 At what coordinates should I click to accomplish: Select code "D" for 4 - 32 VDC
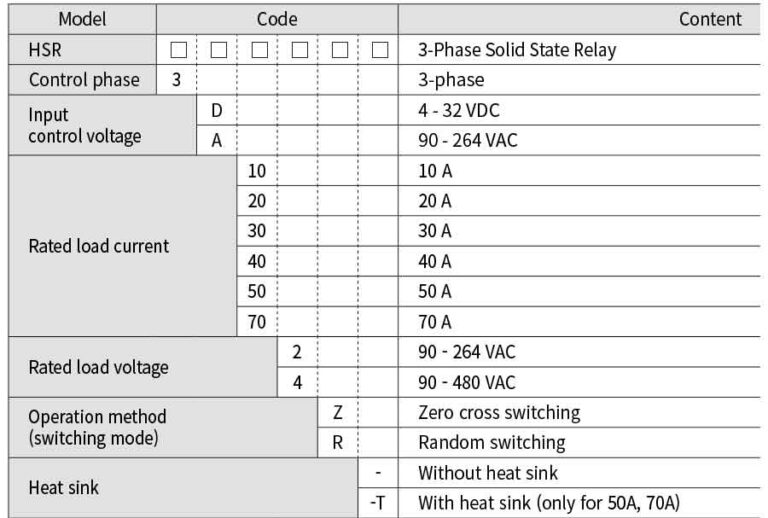coord(217,110)
